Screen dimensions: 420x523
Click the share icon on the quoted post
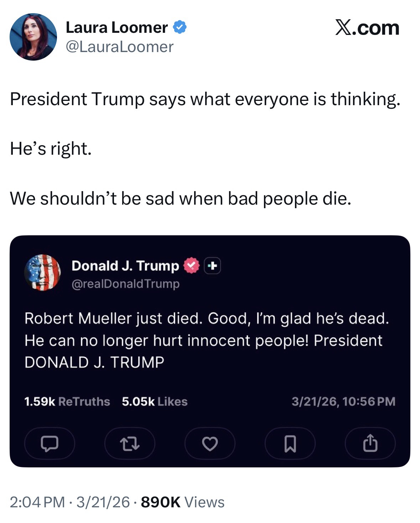point(370,443)
